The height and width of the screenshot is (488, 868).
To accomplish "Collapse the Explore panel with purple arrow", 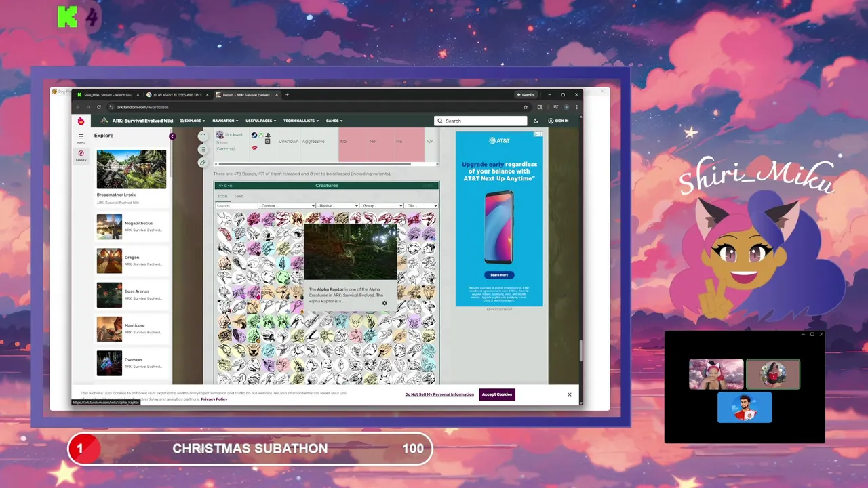I will click(x=172, y=136).
